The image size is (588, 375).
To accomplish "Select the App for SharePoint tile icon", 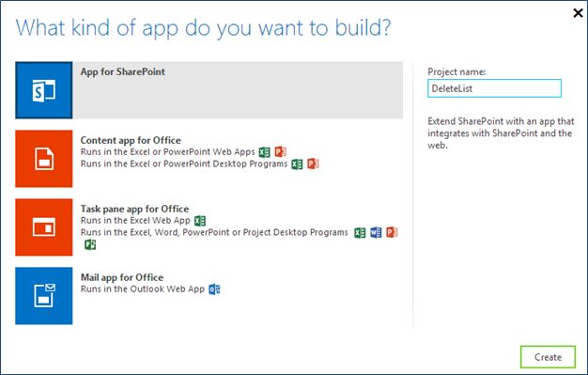I will (x=44, y=90).
